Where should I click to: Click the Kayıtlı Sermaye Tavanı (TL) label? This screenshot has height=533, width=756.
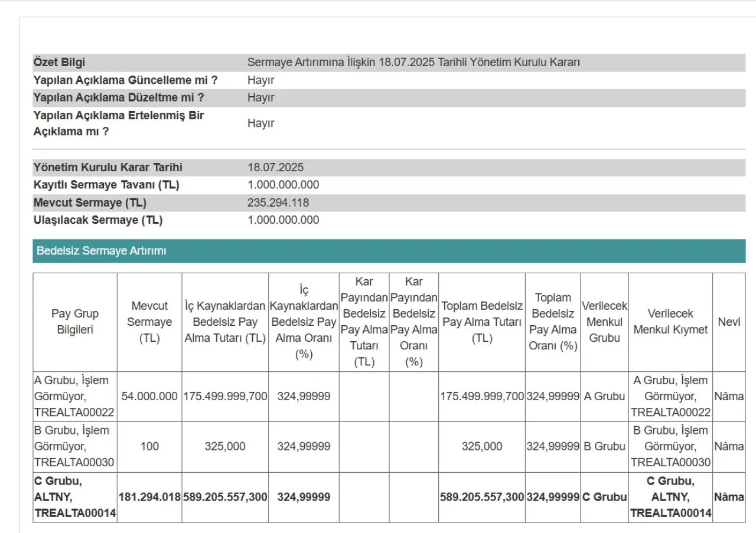(106, 185)
